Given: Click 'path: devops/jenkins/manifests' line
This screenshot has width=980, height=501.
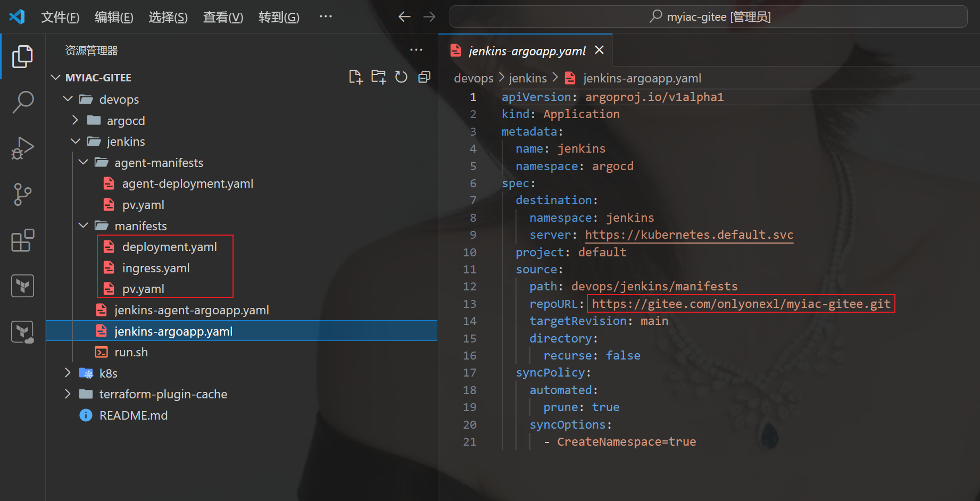Looking at the screenshot, I should click(x=633, y=286).
